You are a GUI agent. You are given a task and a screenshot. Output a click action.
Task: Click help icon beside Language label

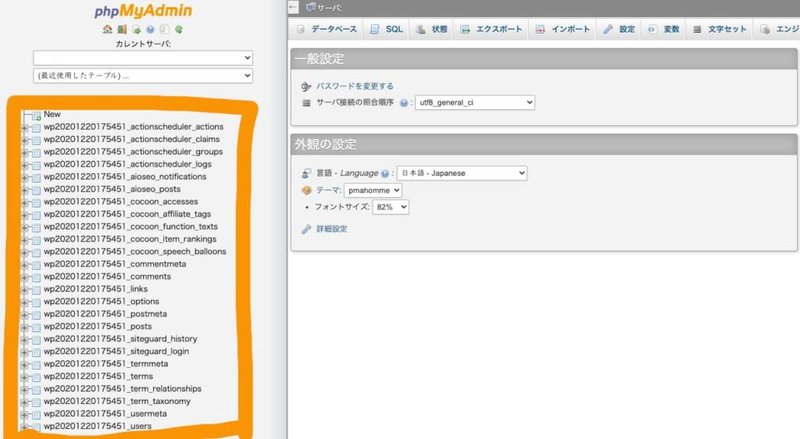pos(385,174)
